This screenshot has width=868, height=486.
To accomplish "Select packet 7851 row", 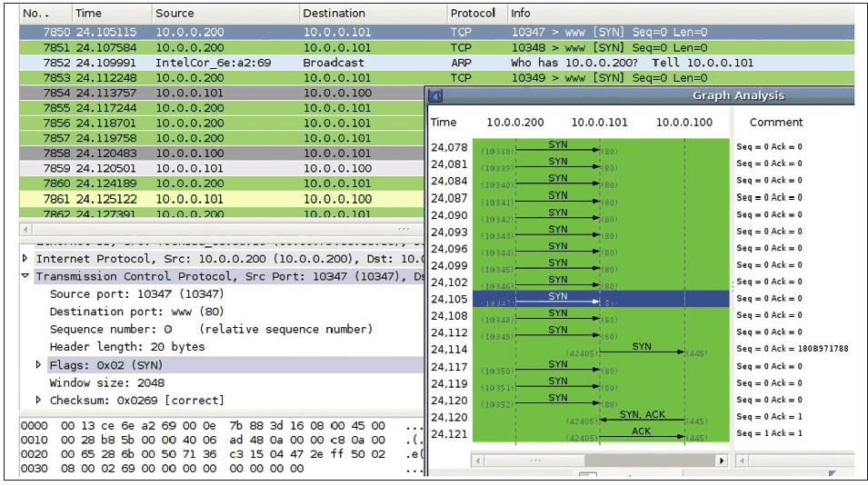I will click(x=437, y=47).
